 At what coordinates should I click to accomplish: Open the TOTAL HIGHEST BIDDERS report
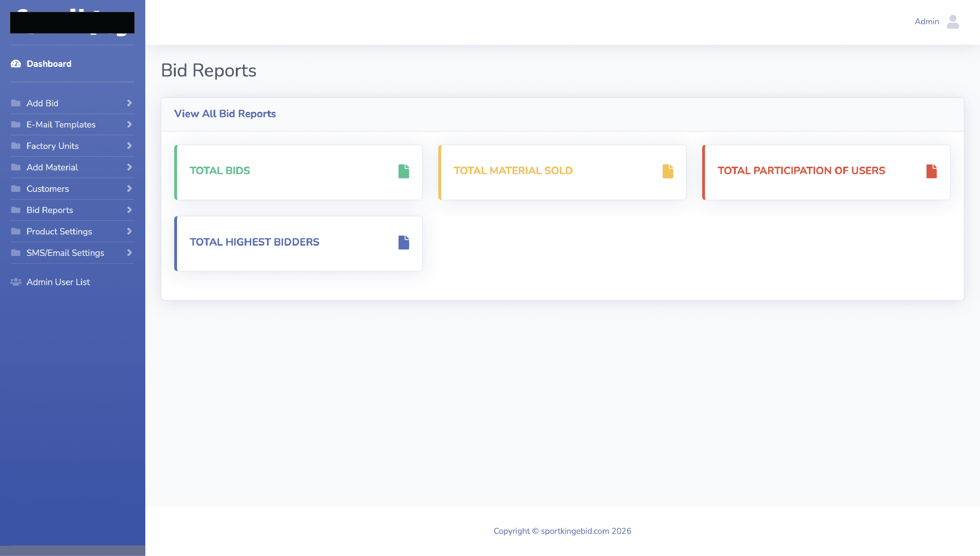[x=254, y=242]
